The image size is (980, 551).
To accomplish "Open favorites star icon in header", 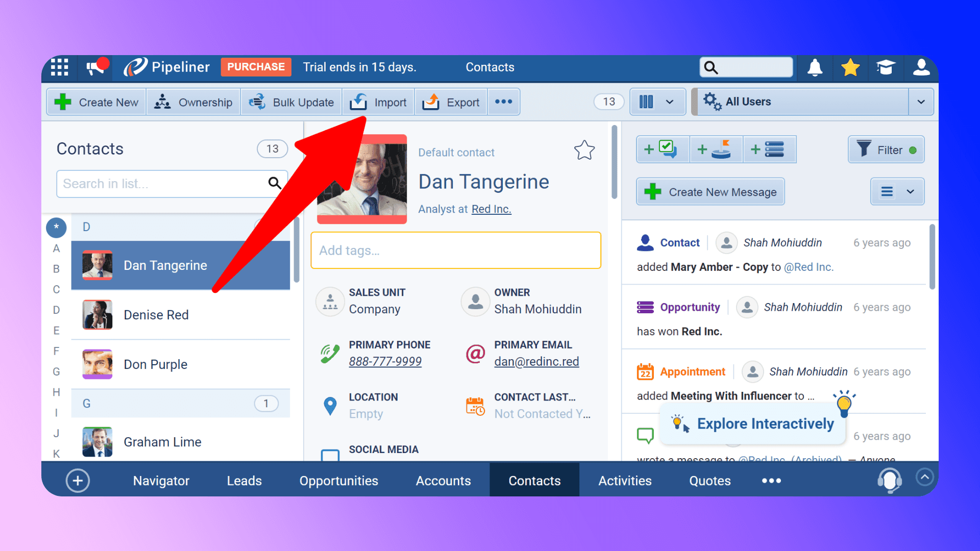I will point(850,67).
